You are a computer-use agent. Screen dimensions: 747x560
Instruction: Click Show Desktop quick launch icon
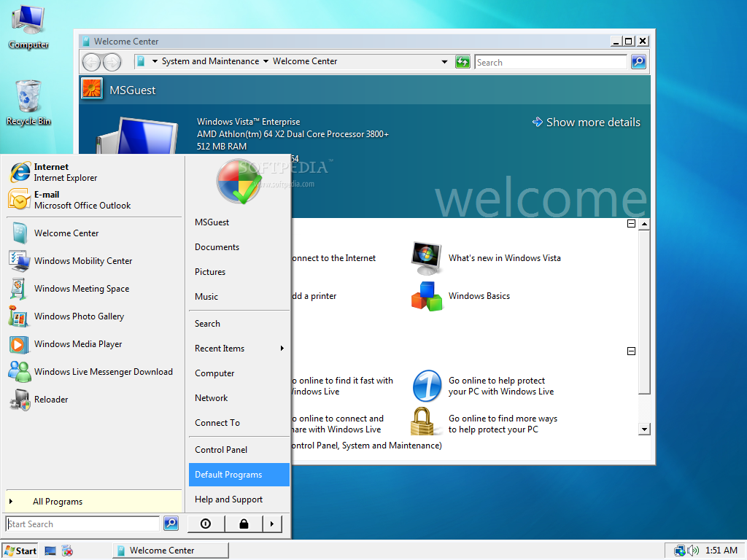click(x=50, y=551)
